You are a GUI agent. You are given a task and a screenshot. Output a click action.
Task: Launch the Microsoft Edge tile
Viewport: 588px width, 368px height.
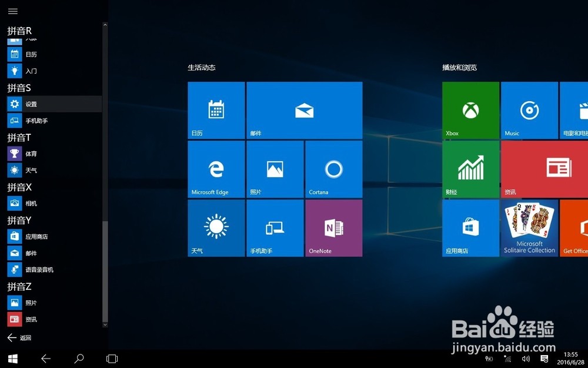pos(216,170)
